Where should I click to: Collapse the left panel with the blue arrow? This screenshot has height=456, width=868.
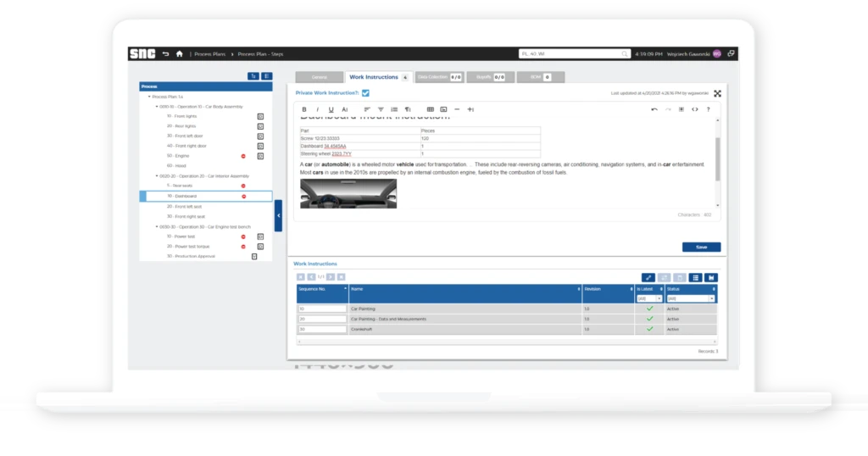[x=278, y=215]
